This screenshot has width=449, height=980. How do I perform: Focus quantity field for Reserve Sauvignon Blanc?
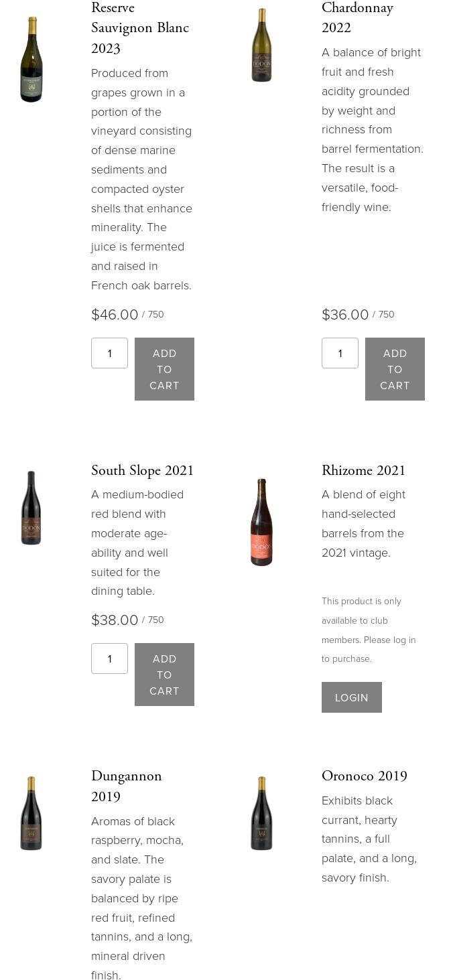click(x=109, y=353)
